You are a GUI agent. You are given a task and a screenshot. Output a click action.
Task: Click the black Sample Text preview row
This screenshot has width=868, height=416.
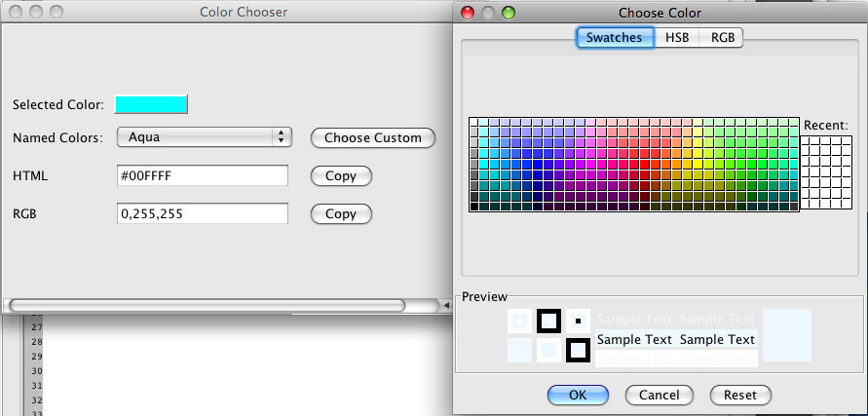(676, 340)
